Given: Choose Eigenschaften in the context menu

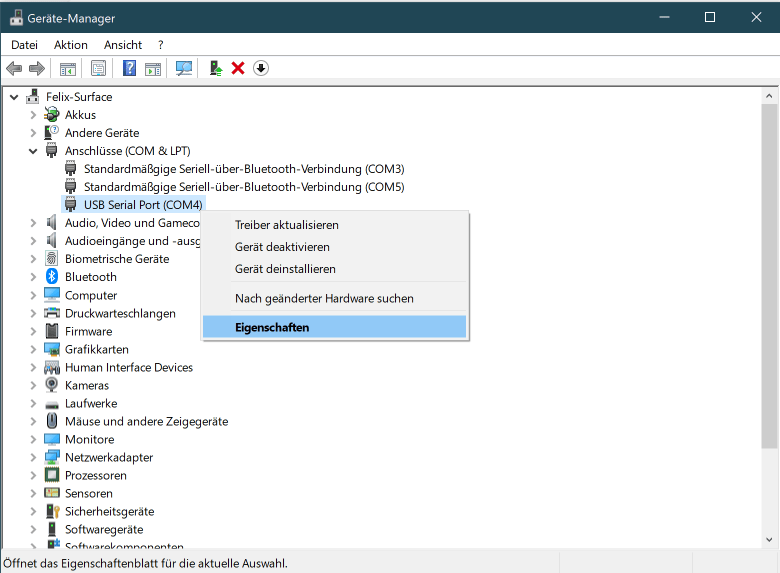Looking at the screenshot, I should (x=272, y=327).
